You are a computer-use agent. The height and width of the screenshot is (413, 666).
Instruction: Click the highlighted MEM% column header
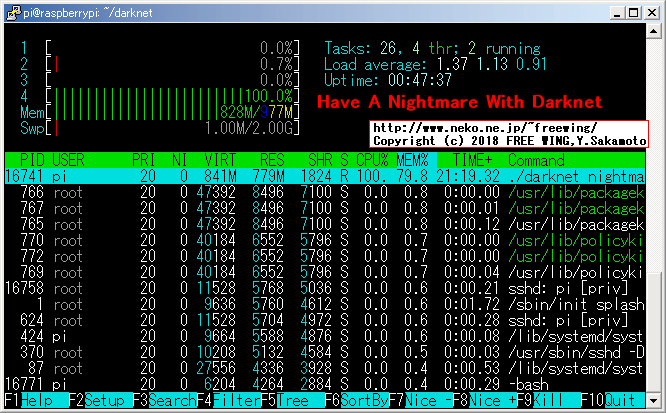click(411, 160)
